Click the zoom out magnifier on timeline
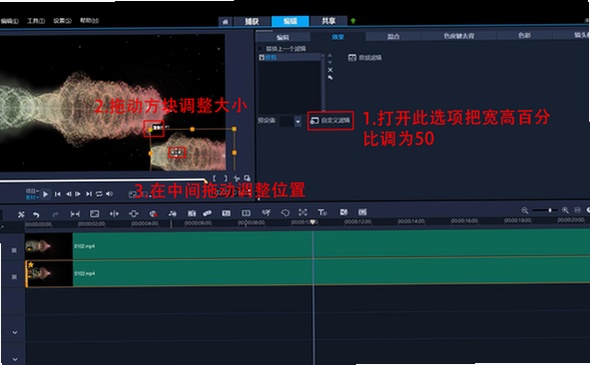Viewport: 590px width, 365px height. pos(525,210)
